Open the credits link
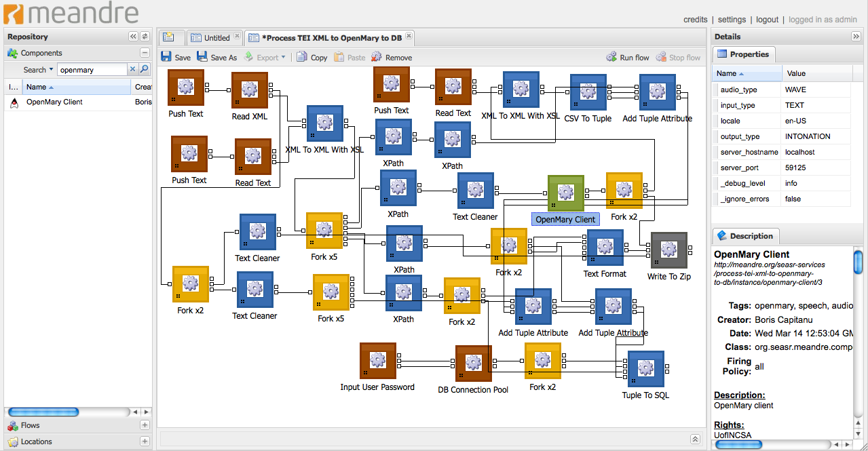Viewport: 868px width, 451px height. [696, 20]
